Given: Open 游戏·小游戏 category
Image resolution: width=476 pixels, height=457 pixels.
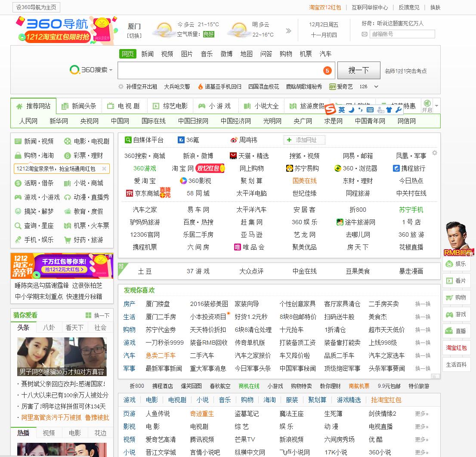Looking at the screenshot, I should (37, 197).
